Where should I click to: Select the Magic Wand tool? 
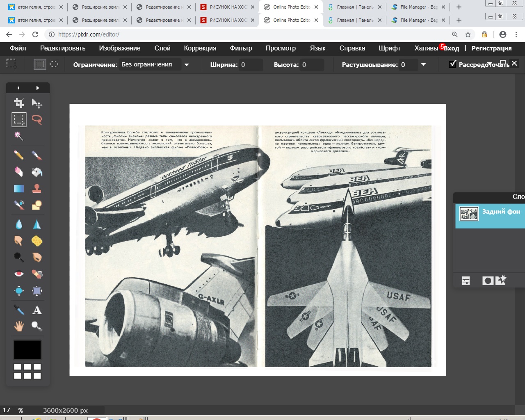pos(19,136)
